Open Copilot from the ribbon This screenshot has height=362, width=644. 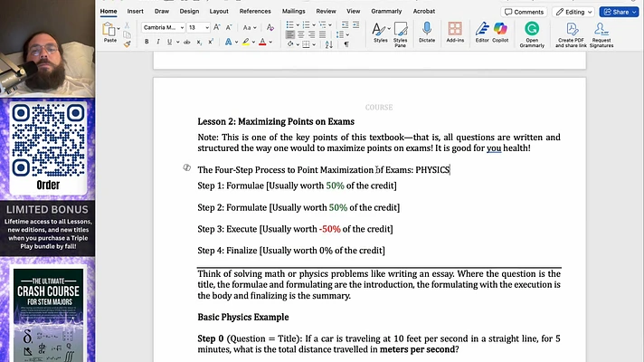[x=500, y=32]
